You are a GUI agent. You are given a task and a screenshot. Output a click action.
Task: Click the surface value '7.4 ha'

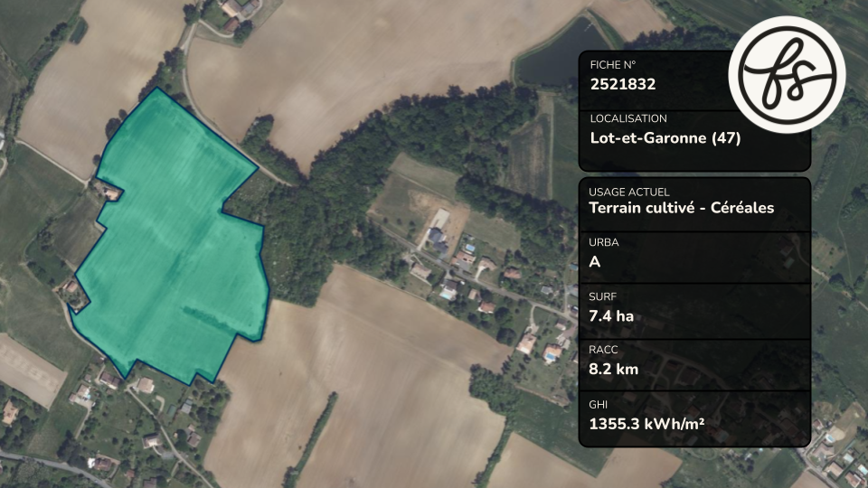tap(611, 316)
